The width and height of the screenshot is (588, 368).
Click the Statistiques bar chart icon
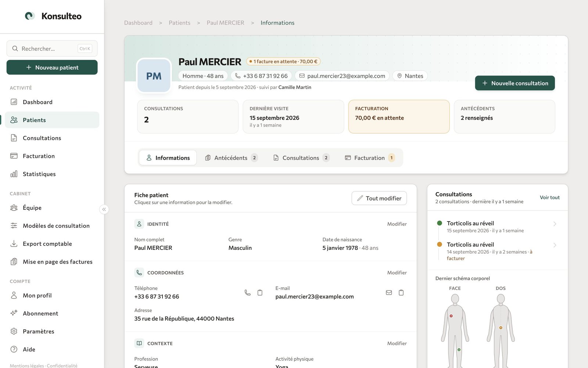pyautogui.click(x=14, y=174)
